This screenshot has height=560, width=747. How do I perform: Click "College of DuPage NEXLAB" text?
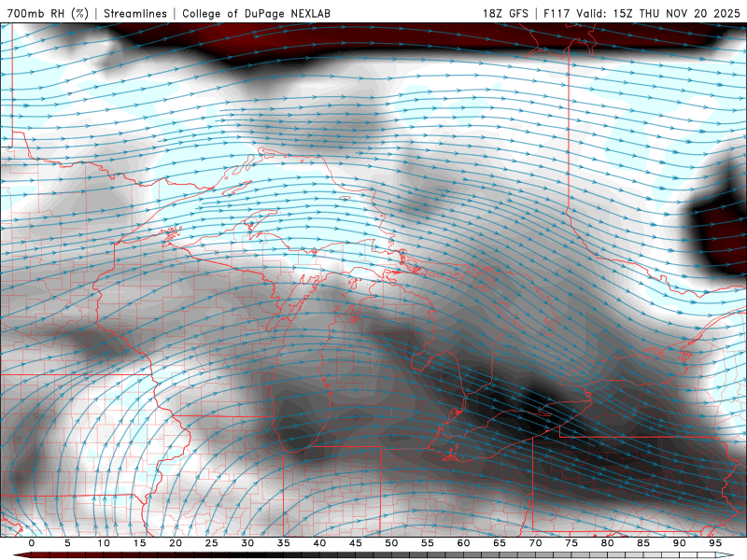(256, 13)
